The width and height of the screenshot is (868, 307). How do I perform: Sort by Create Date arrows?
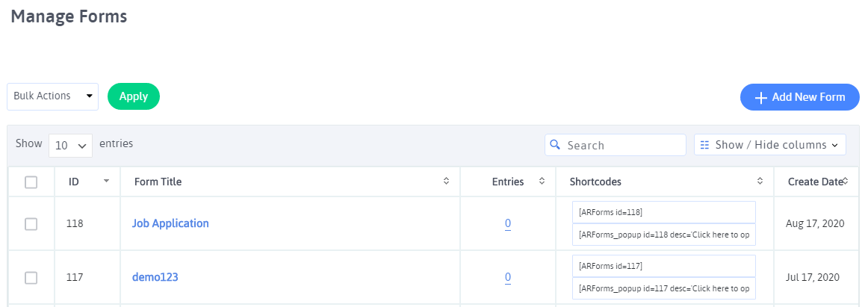pos(846,181)
